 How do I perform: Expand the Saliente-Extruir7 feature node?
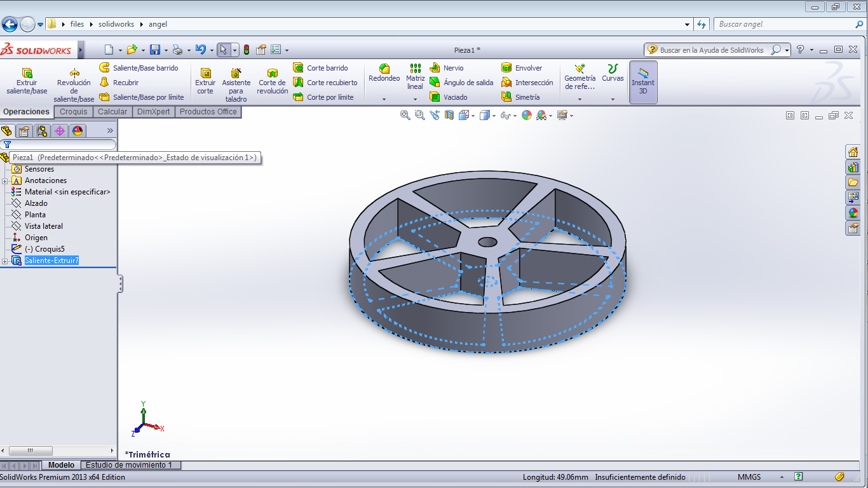[x=5, y=261]
